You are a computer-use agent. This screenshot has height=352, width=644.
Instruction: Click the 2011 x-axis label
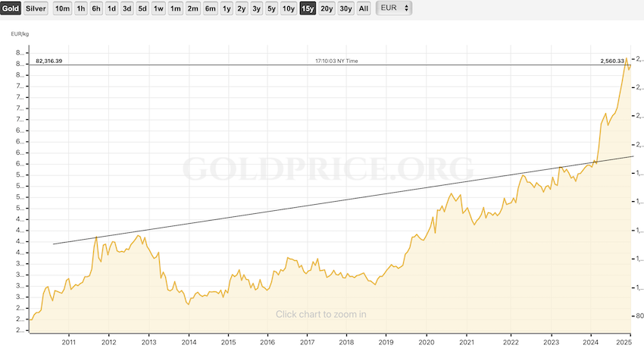[69, 342]
